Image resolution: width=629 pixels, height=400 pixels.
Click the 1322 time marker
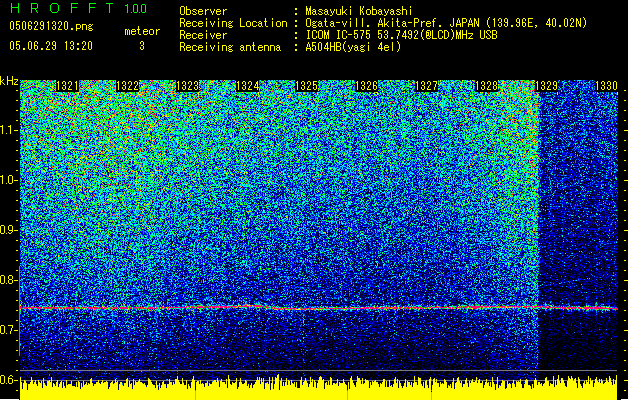[x=127, y=86]
